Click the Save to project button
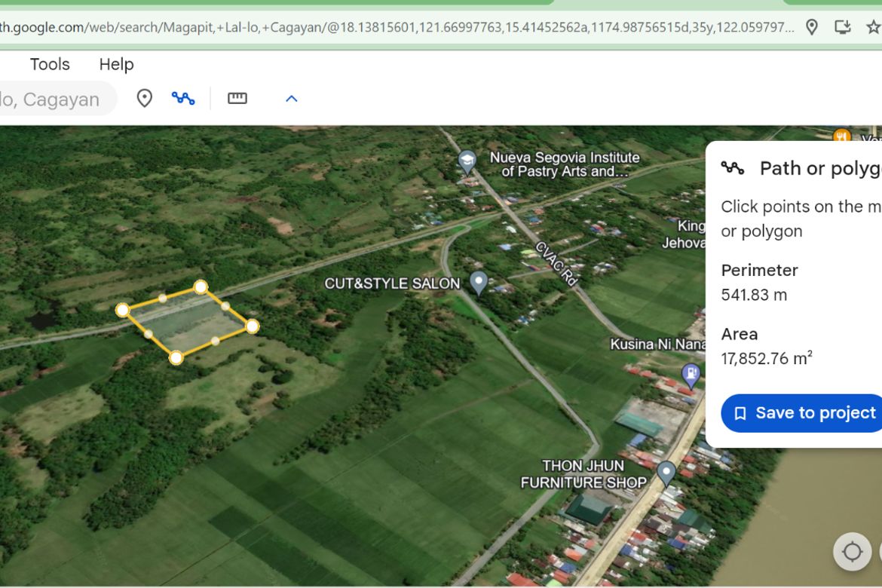This screenshot has width=882, height=588. [802, 413]
